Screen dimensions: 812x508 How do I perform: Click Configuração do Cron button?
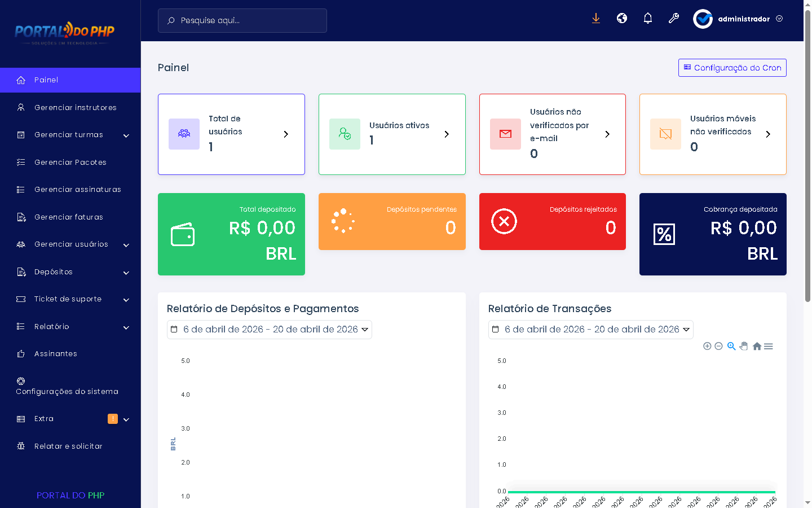click(x=732, y=68)
